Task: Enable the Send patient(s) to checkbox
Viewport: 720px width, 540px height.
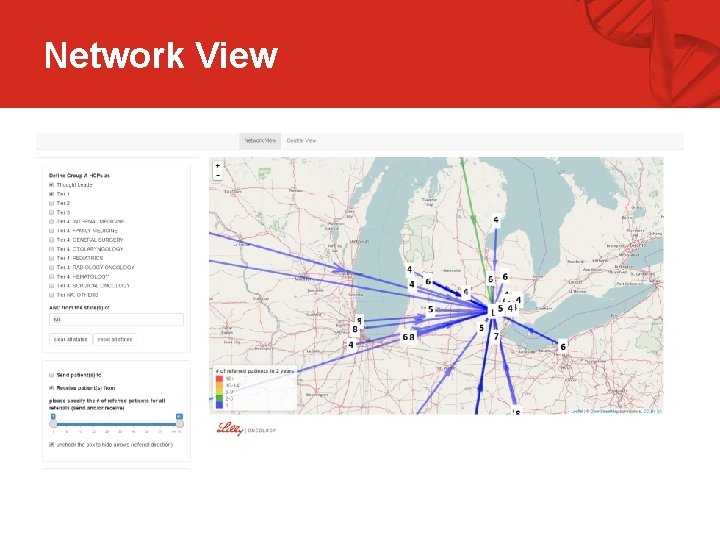Action: (x=51, y=375)
